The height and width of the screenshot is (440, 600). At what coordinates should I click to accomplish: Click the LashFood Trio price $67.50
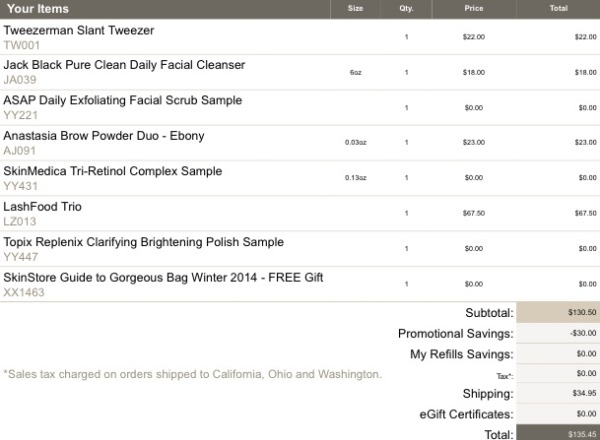click(474, 213)
